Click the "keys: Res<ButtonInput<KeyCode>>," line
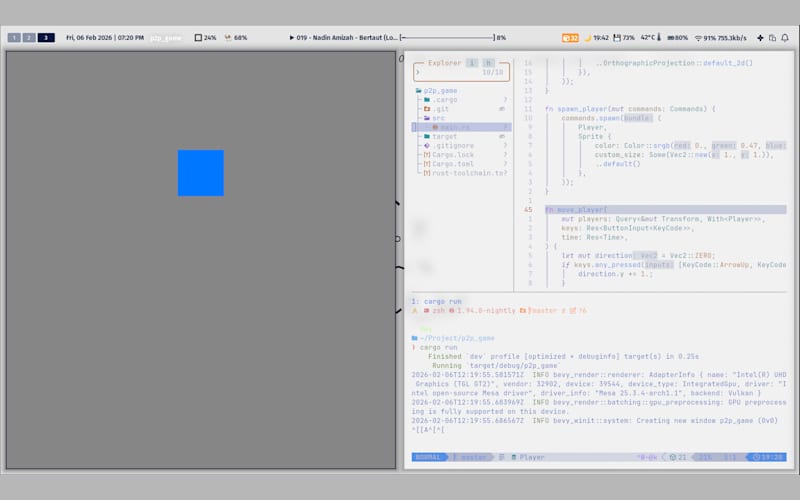The width and height of the screenshot is (800, 500). (x=628, y=228)
